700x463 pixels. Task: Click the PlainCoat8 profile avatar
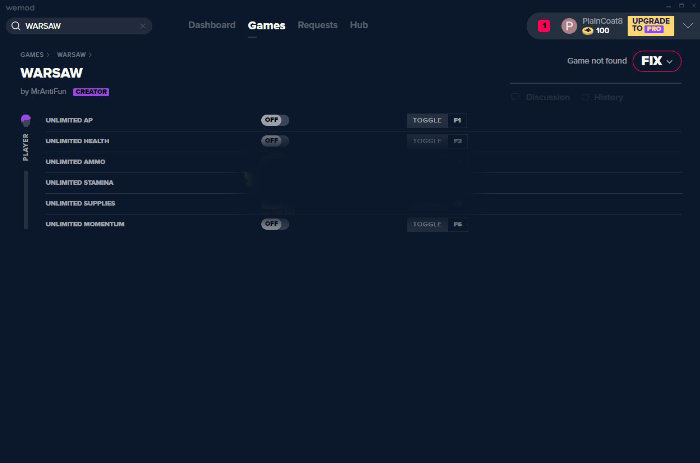pos(569,26)
